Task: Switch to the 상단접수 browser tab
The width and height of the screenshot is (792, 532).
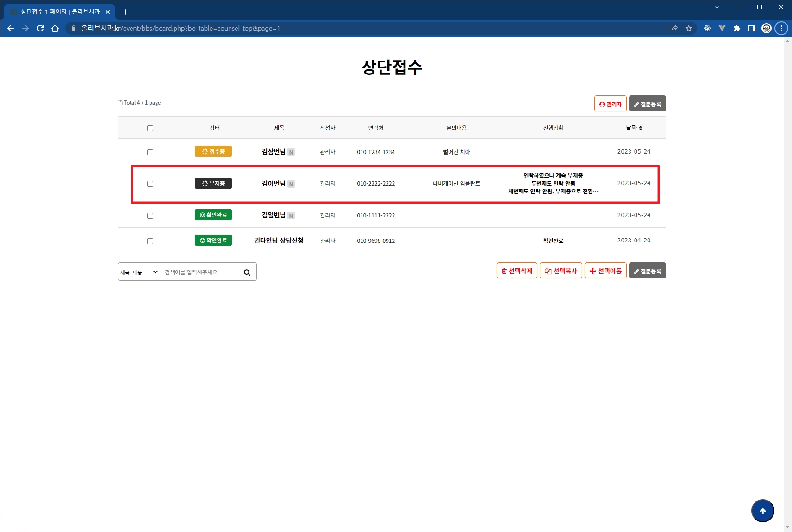Action: pos(60,12)
